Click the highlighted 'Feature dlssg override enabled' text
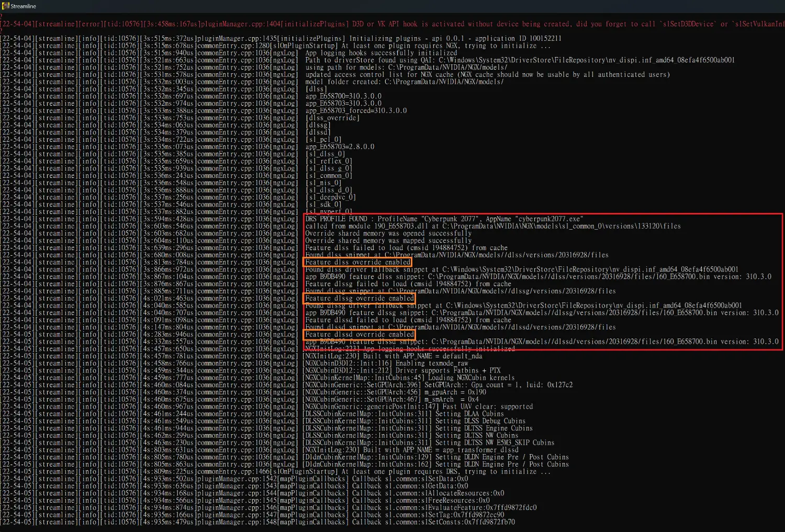Screen dimensions: 785x532 point(360,298)
